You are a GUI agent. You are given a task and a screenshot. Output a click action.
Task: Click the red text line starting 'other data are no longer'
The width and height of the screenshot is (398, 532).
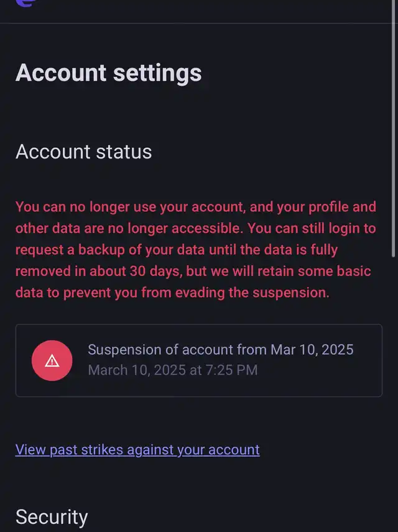coord(195,228)
